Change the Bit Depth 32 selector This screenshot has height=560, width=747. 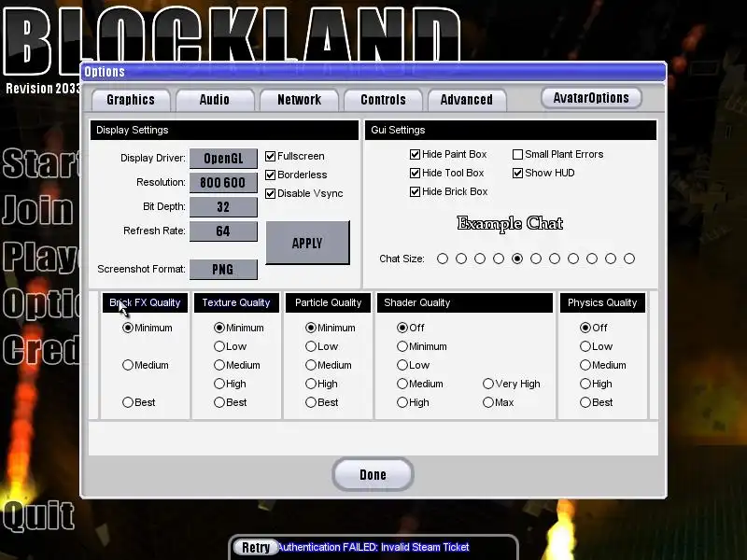[223, 207]
